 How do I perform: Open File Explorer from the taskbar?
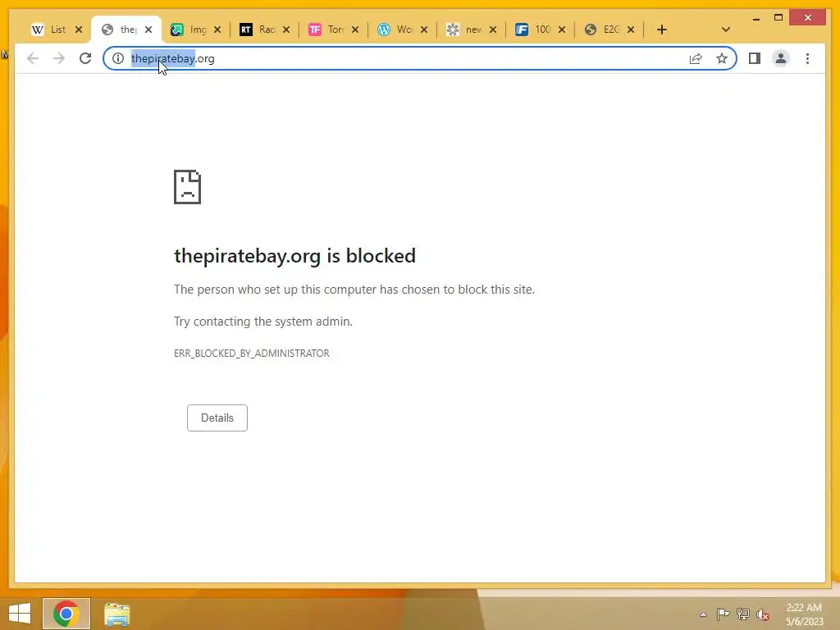[x=116, y=614]
